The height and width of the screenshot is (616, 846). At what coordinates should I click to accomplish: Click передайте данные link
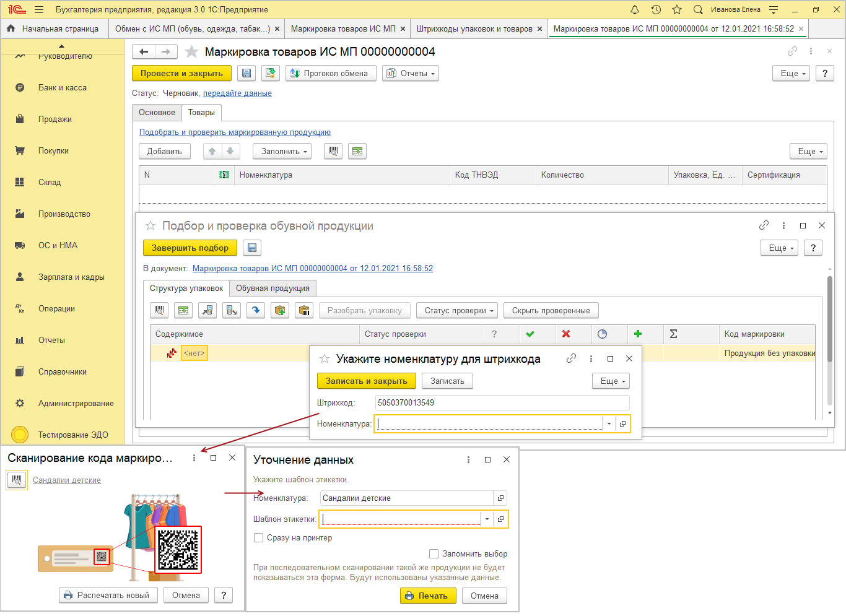237,93
